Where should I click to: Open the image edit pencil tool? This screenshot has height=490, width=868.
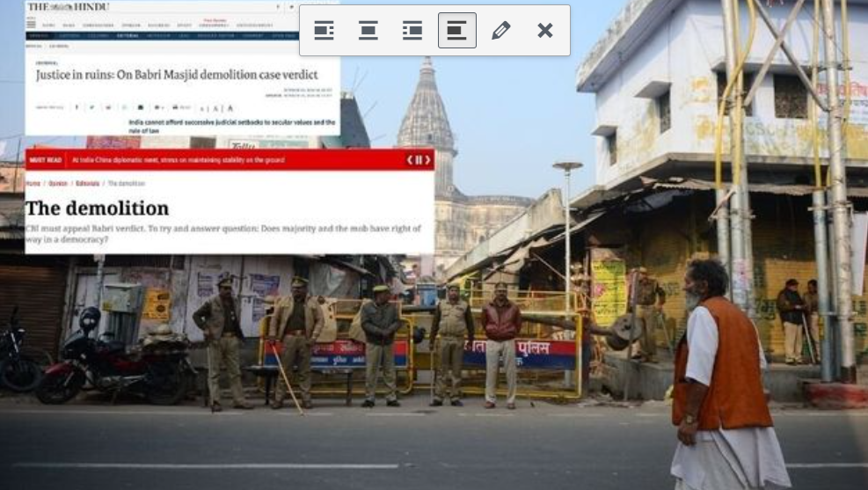point(500,31)
